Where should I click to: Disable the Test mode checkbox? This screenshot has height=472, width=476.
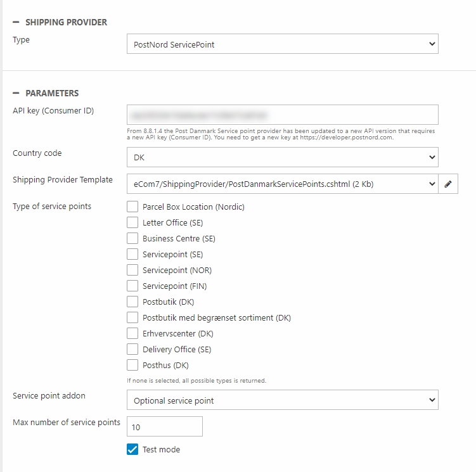tap(132, 449)
